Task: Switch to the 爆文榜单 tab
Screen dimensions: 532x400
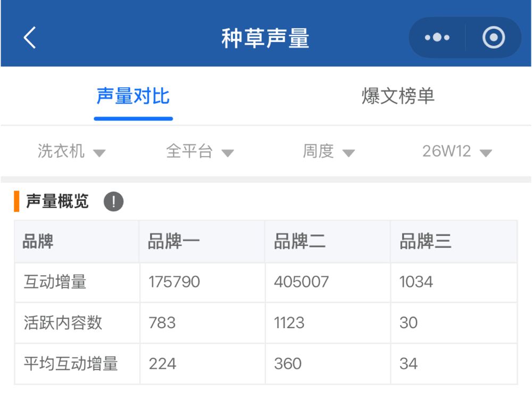Action: (x=398, y=96)
